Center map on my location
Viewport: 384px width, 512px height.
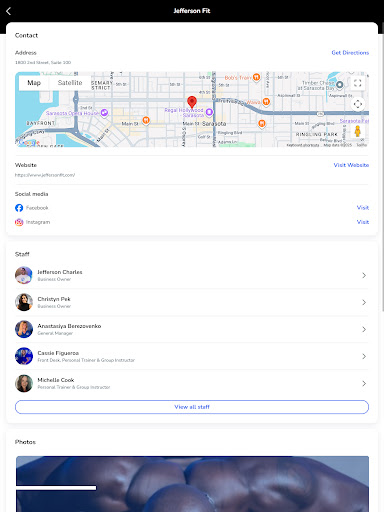358,104
